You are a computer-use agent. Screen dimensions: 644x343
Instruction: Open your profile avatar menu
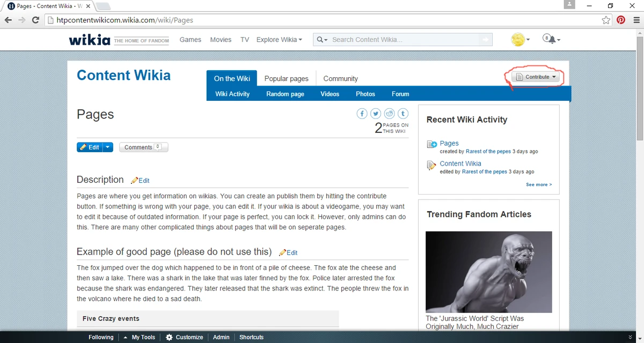click(x=518, y=39)
